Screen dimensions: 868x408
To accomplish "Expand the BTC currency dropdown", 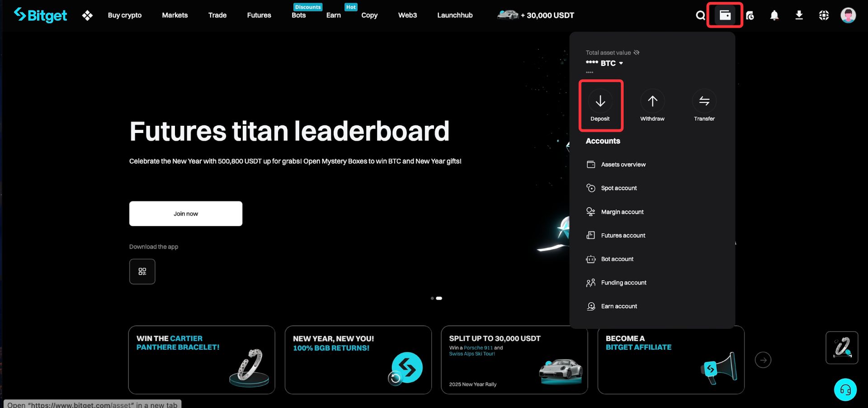I will 621,63.
